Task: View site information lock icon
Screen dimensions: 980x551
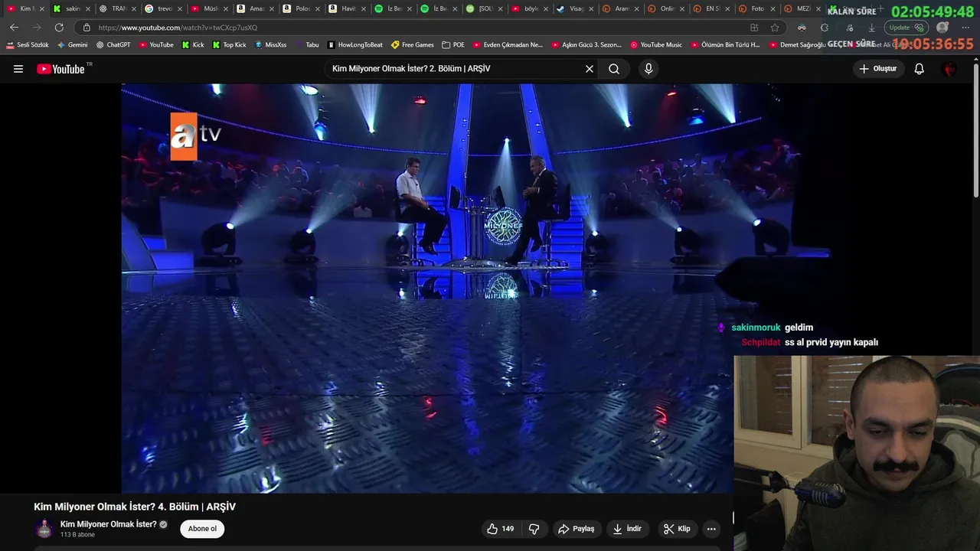Action: [87, 28]
